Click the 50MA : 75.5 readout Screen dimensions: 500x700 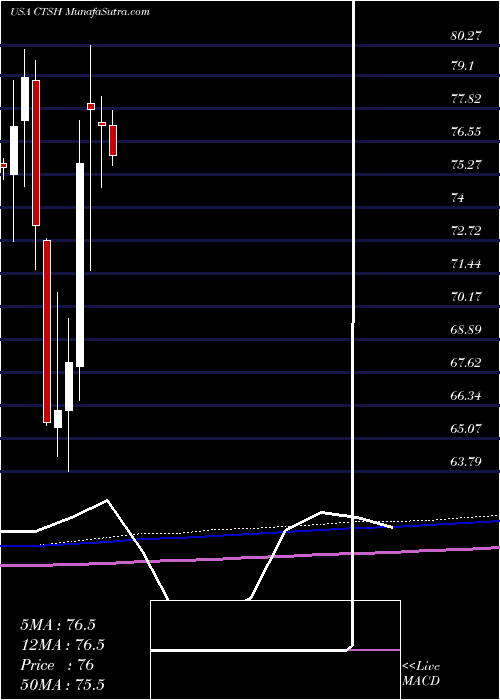62,684
